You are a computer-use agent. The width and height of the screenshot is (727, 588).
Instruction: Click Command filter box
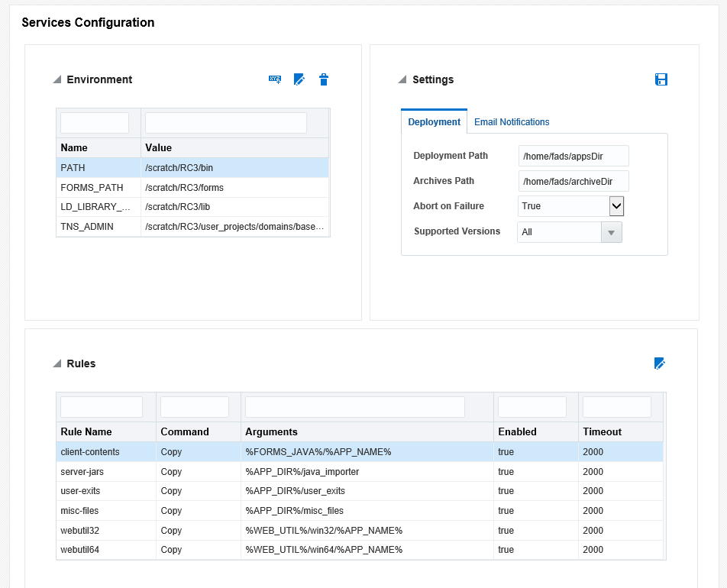195,407
